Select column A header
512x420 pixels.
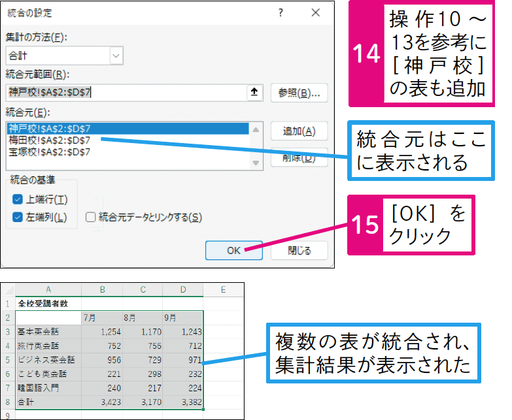click(x=48, y=289)
